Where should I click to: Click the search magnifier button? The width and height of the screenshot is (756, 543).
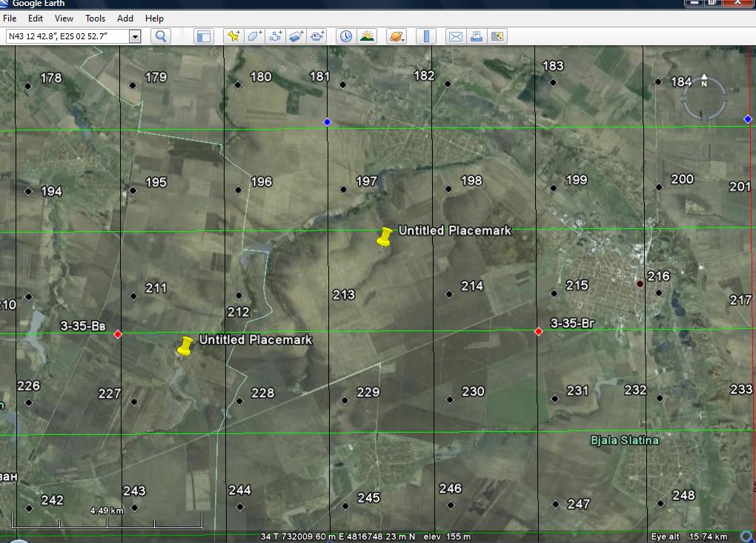coord(161,36)
